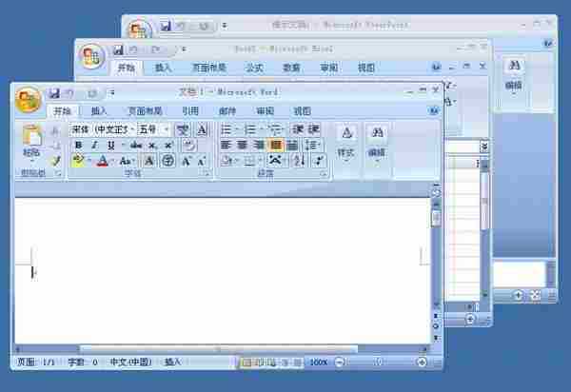
Task: Click the bullet list icon
Action: [226, 128]
